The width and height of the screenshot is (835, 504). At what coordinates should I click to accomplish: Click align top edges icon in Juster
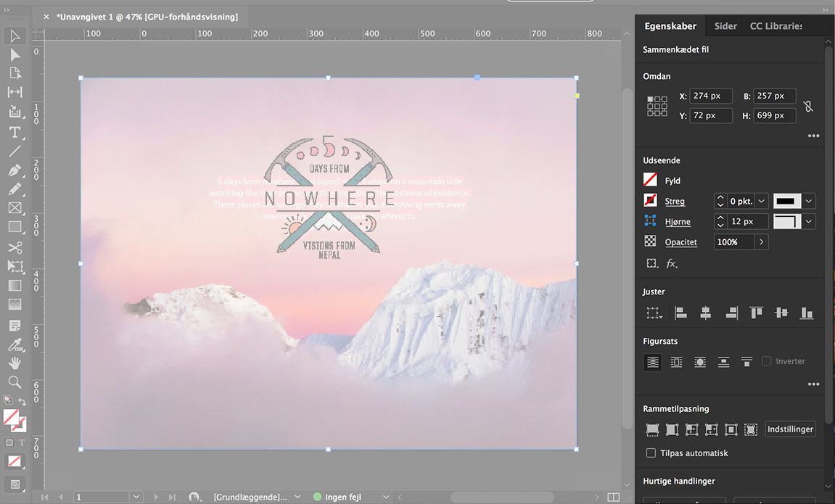[756, 313]
